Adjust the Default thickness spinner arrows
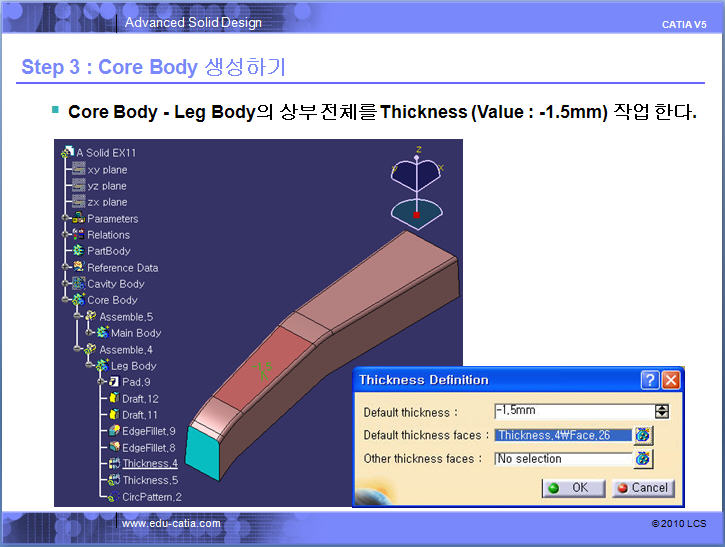The height and width of the screenshot is (547, 725). [661, 411]
